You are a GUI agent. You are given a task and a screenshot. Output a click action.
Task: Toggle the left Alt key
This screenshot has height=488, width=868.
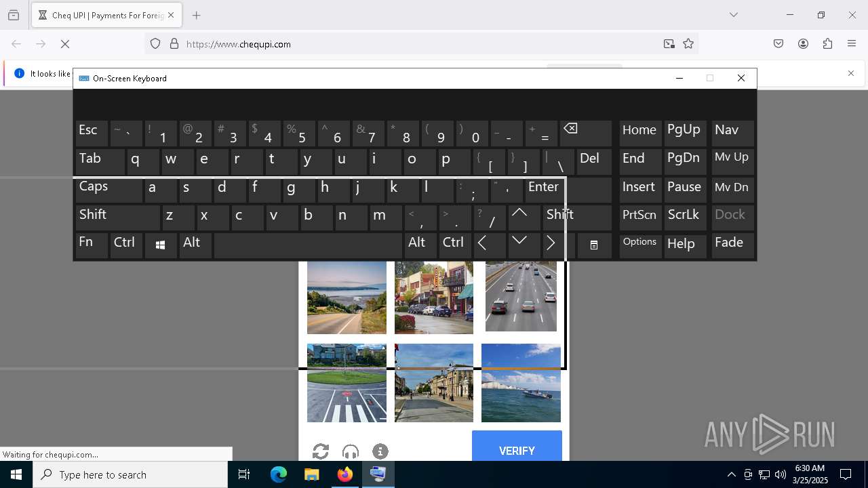coord(195,245)
